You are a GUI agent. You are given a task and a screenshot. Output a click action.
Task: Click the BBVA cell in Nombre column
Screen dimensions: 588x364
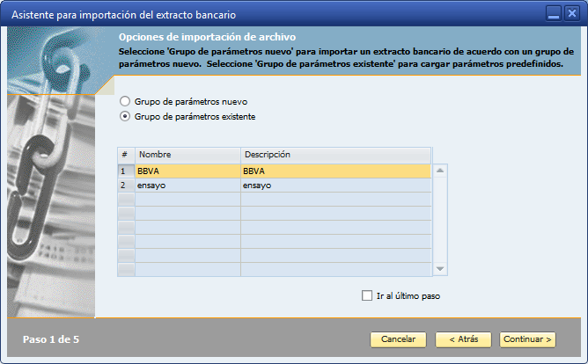tap(187, 171)
